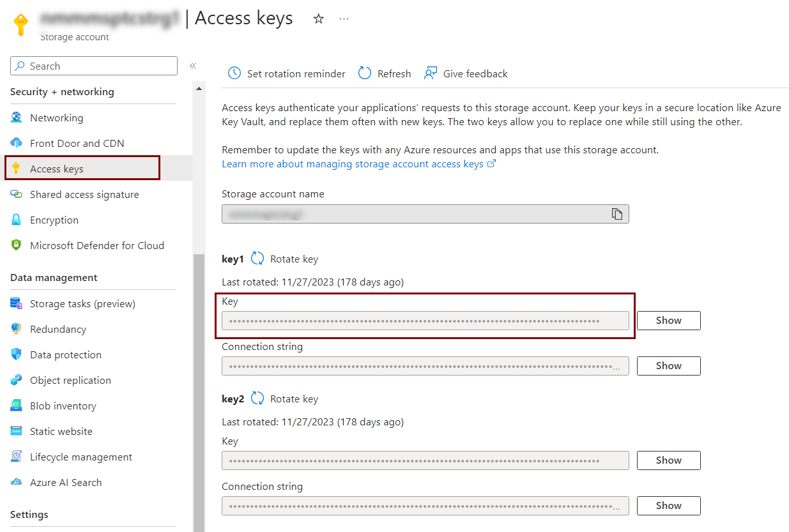Click the Object replication icon
Image resolution: width=789 pixels, height=532 pixels.
[17, 380]
